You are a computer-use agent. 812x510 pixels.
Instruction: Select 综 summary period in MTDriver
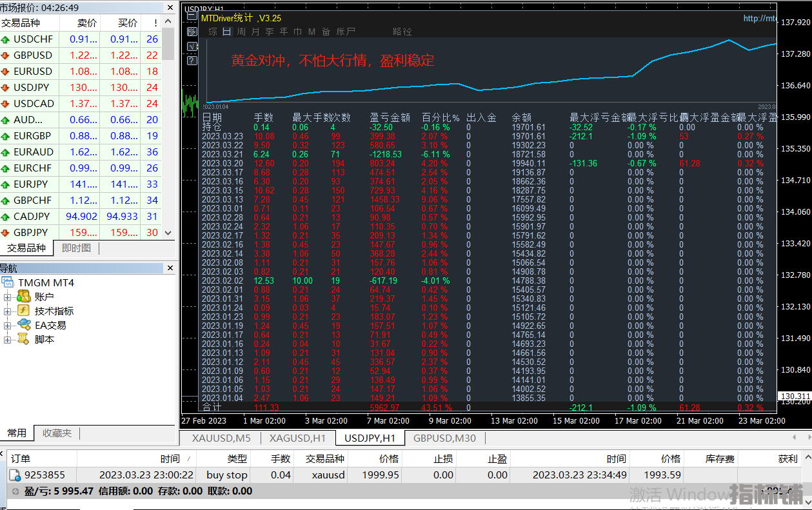[213, 32]
